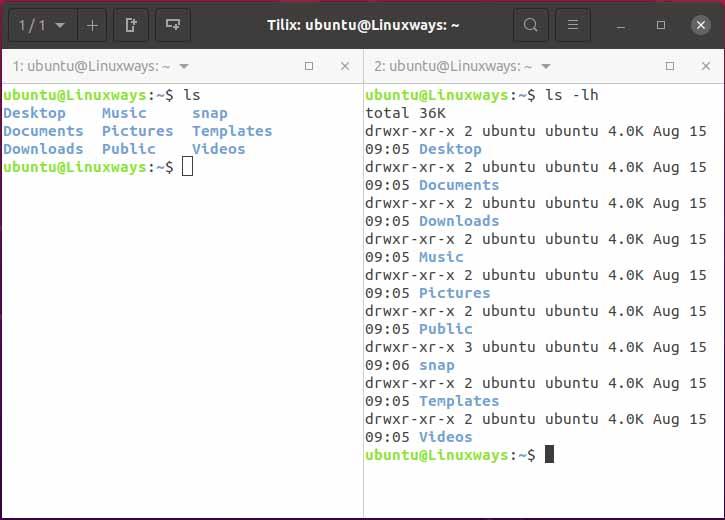Click 'Videos' in right terminal listing
This screenshot has width=725, height=520.
coord(446,437)
